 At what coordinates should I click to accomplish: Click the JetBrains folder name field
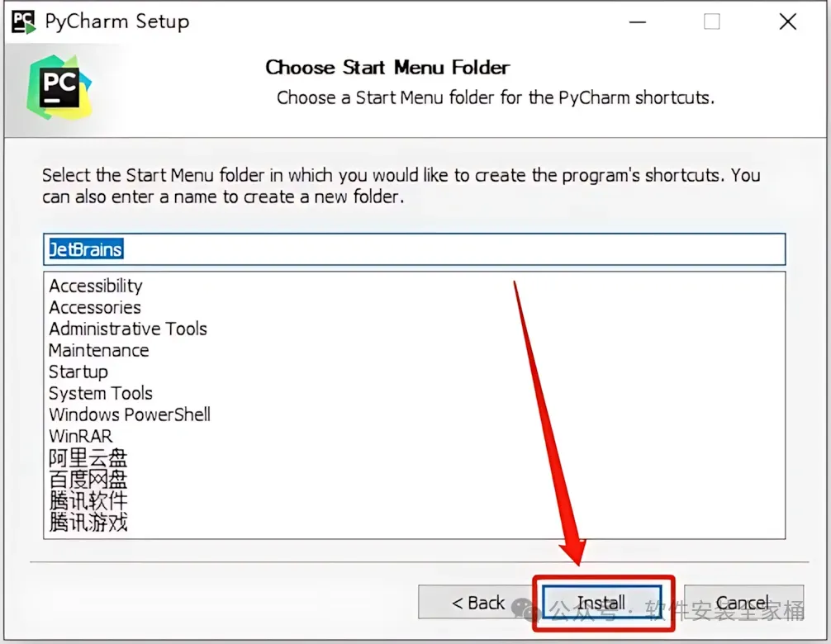[x=415, y=249]
